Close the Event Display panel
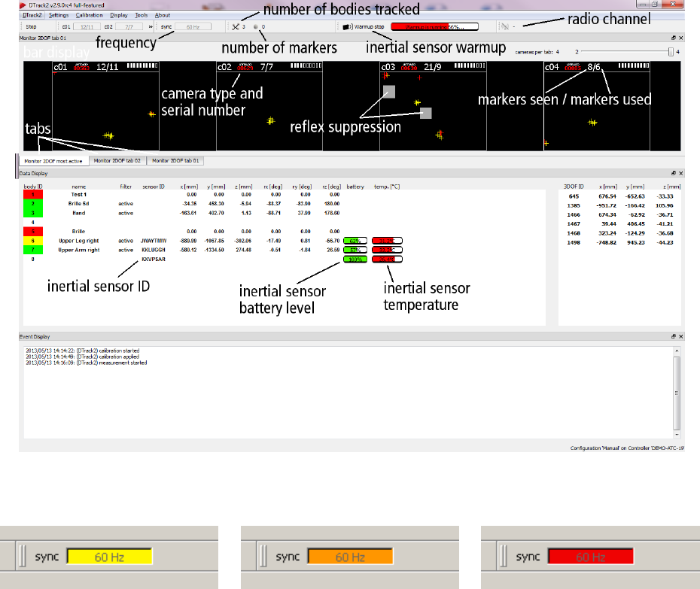 680,336
